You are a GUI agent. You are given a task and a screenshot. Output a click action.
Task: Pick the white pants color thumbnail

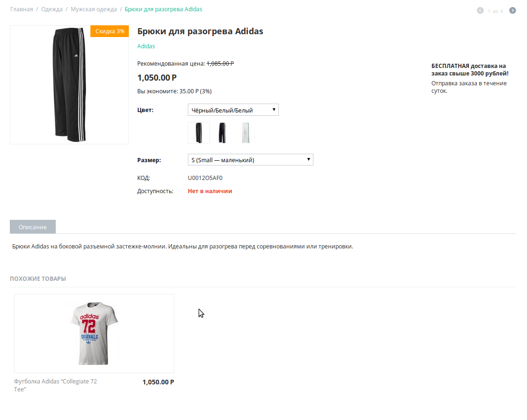pos(245,133)
